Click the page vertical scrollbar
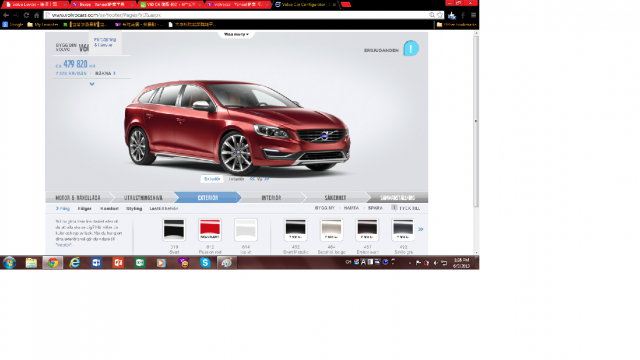 [x=476, y=122]
